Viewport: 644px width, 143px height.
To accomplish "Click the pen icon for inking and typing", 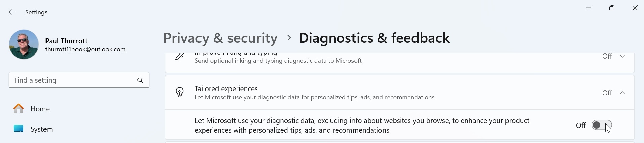I will [180, 57].
